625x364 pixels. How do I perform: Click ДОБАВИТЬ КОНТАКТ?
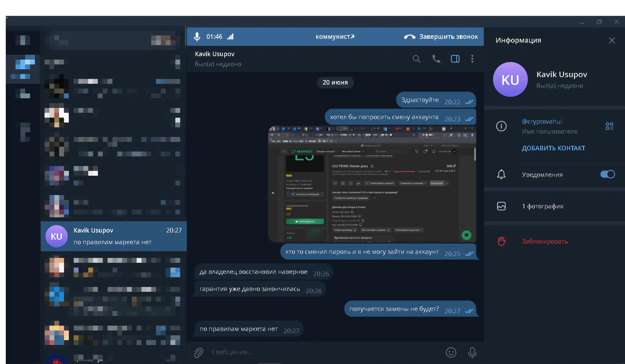click(x=553, y=148)
